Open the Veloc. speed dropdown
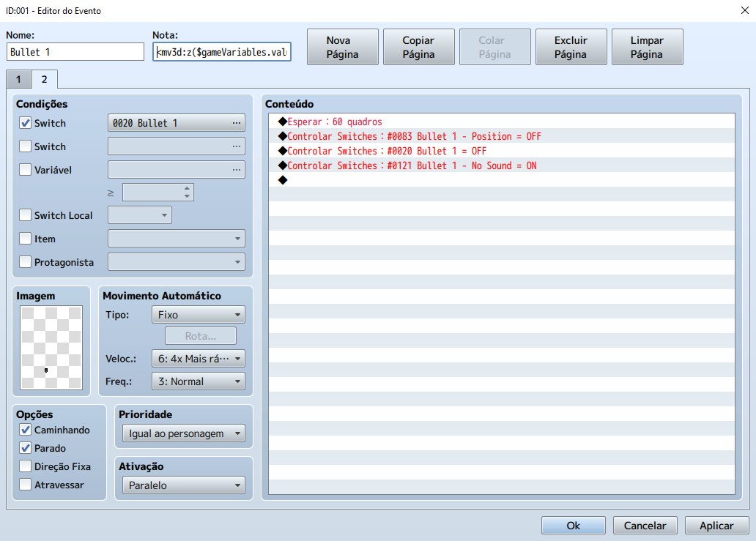756x541 pixels. [199, 359]
